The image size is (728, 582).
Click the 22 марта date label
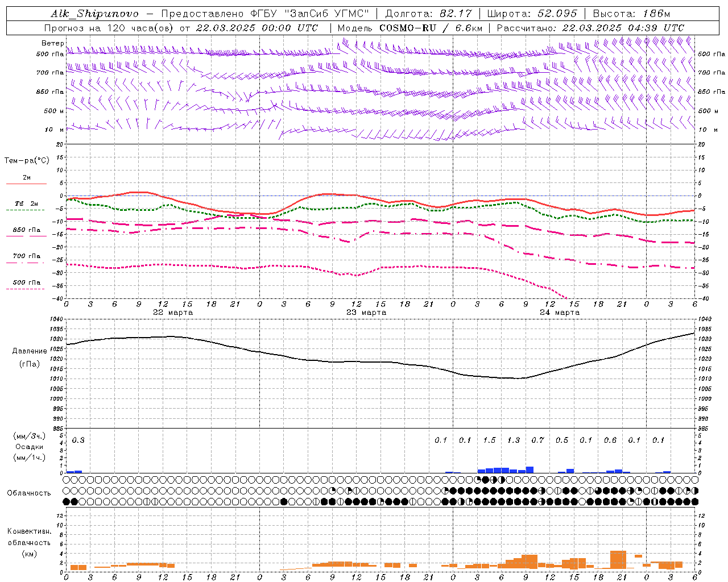(173, 313)
